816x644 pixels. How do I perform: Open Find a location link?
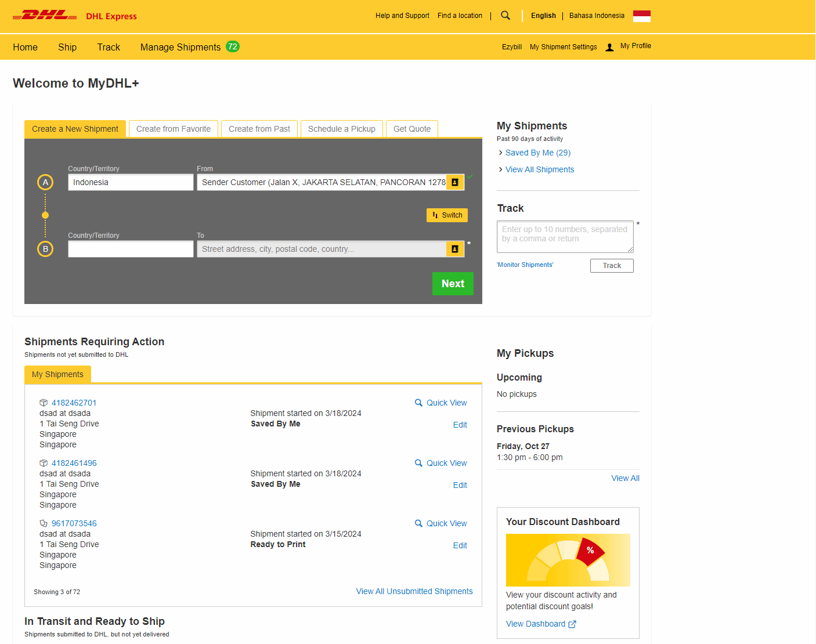click(460, 16)
